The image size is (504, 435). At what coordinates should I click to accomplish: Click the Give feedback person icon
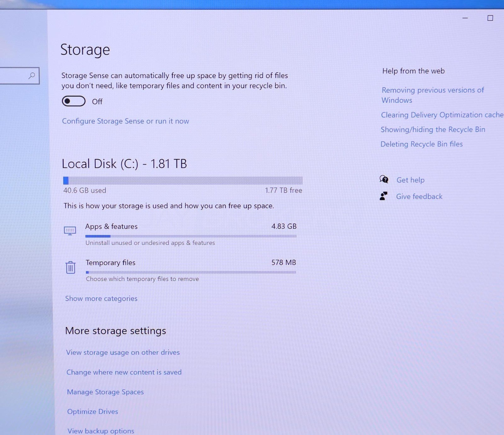384,196
